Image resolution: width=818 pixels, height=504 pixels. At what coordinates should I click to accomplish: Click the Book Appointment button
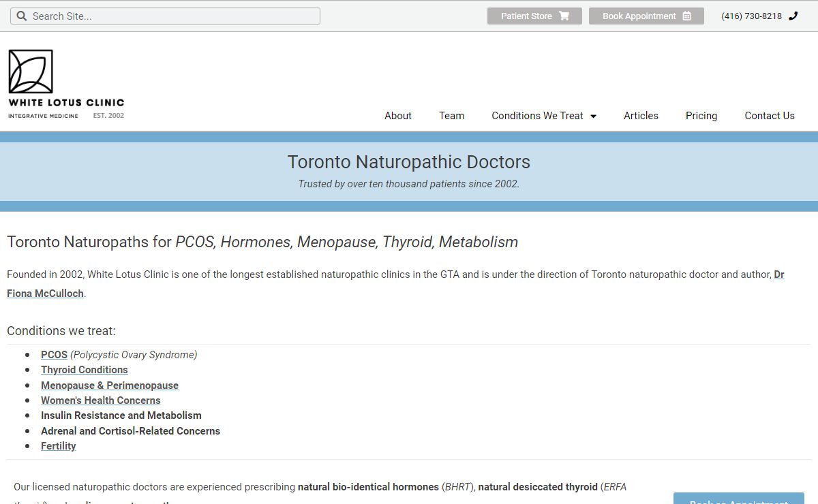point(646,16)
